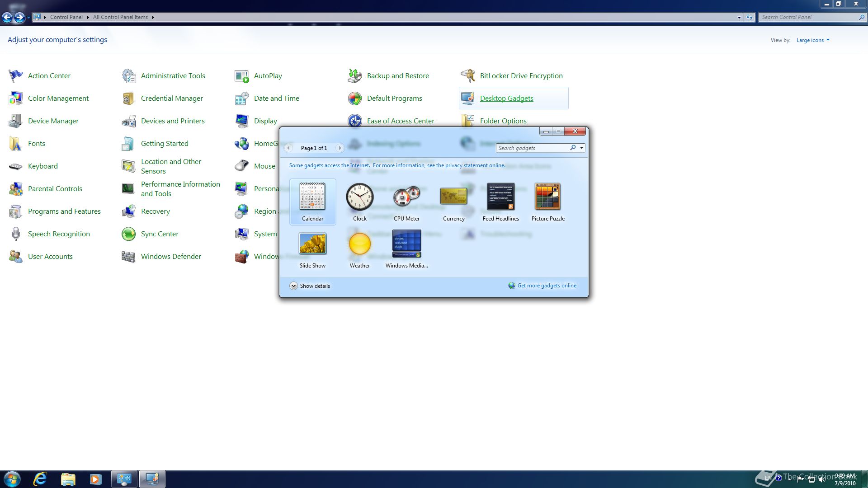Viewport: 868px width, 488px height.
Task: Open the Recovery link
Action: pyautogui.click(x=155, y=211)
